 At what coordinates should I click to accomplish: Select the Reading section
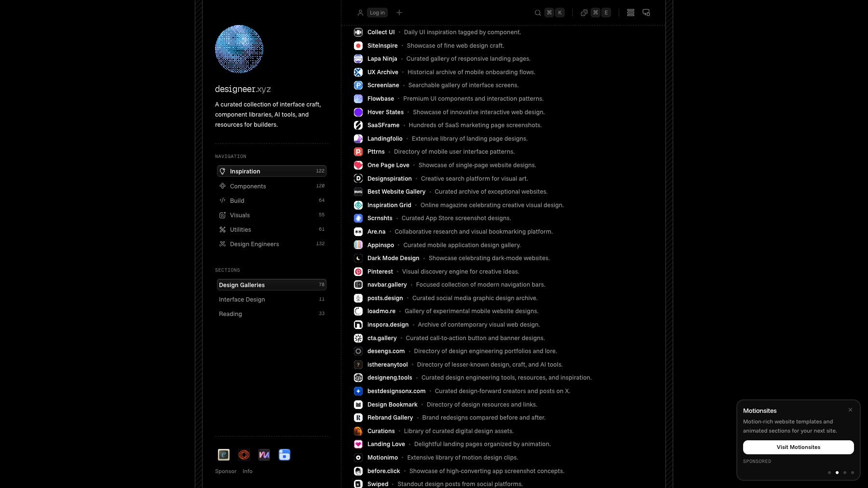[271, 314]
